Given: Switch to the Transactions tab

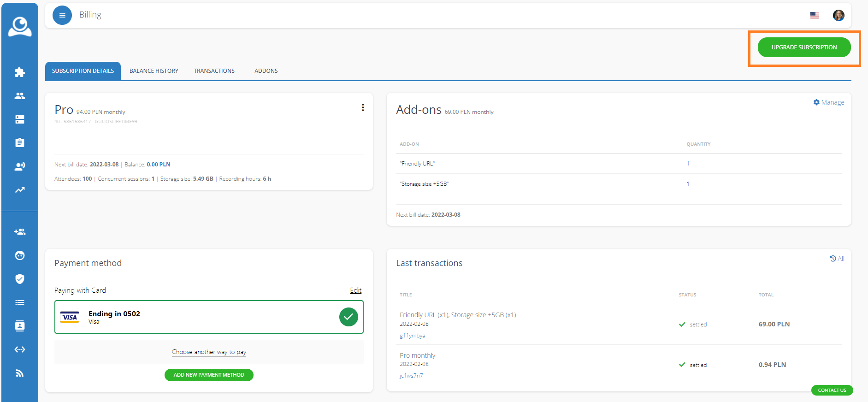Looking at the screenshot, I should [214, 71].
